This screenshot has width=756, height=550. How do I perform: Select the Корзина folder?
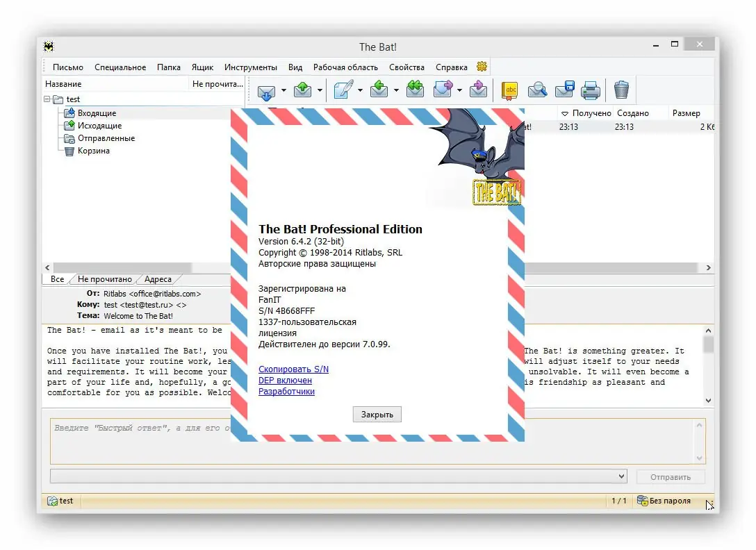click(94, 151)
